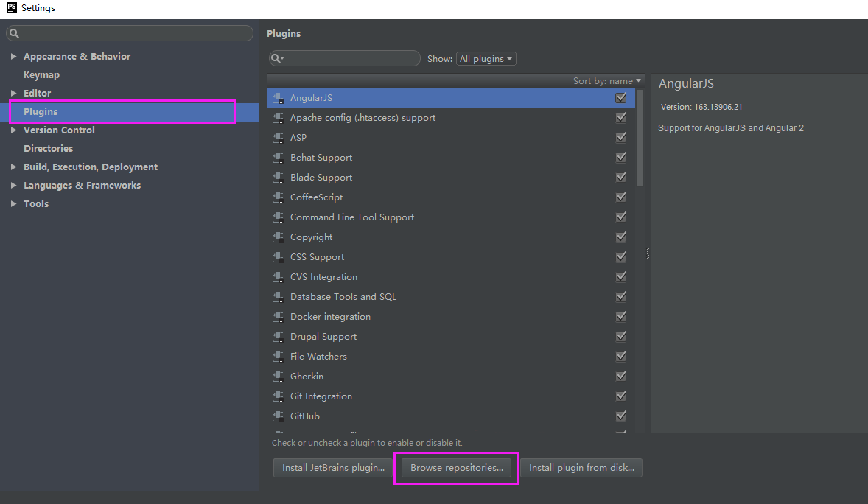Screen dimensions: 868x504
Task: Click the settings search magnifier icon
Action: coord(15,34)
